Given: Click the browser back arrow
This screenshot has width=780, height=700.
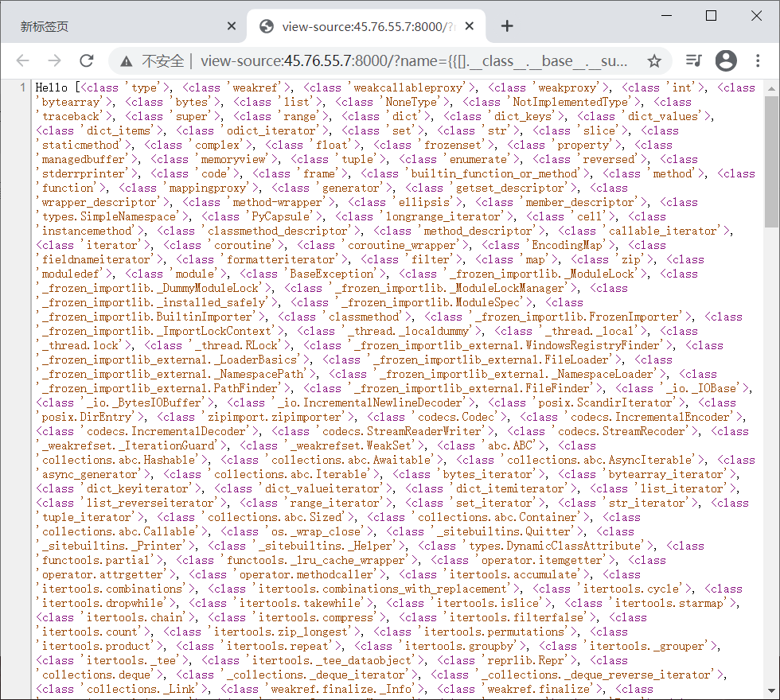Looking at the screenshot, I should pyautogui.click(x=23, y=60).
